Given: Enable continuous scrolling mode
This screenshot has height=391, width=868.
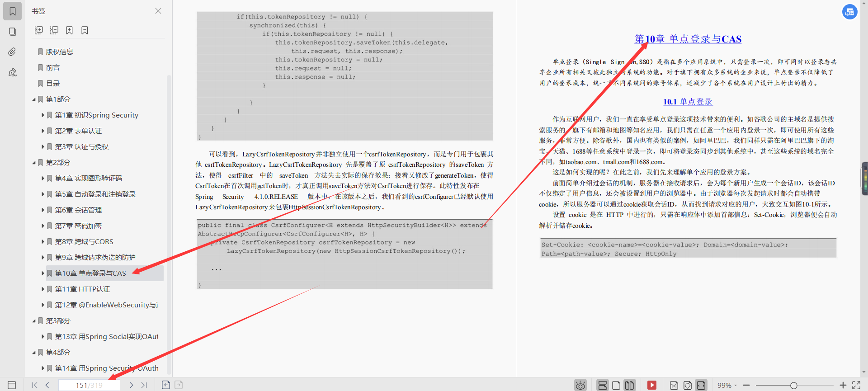Looking at the screenshot, I should [602, 385].
